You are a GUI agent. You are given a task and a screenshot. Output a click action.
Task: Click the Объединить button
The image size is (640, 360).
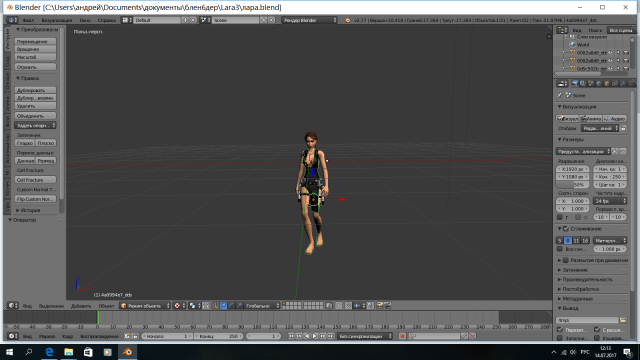click(35, 116)
